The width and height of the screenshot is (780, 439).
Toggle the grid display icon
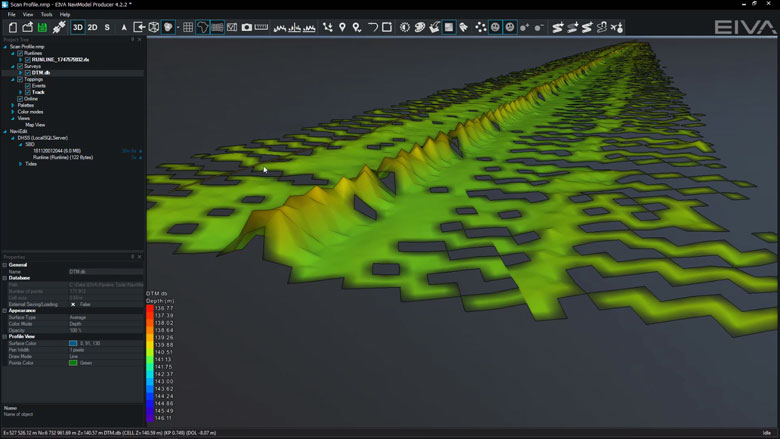[x=187, y=27]
